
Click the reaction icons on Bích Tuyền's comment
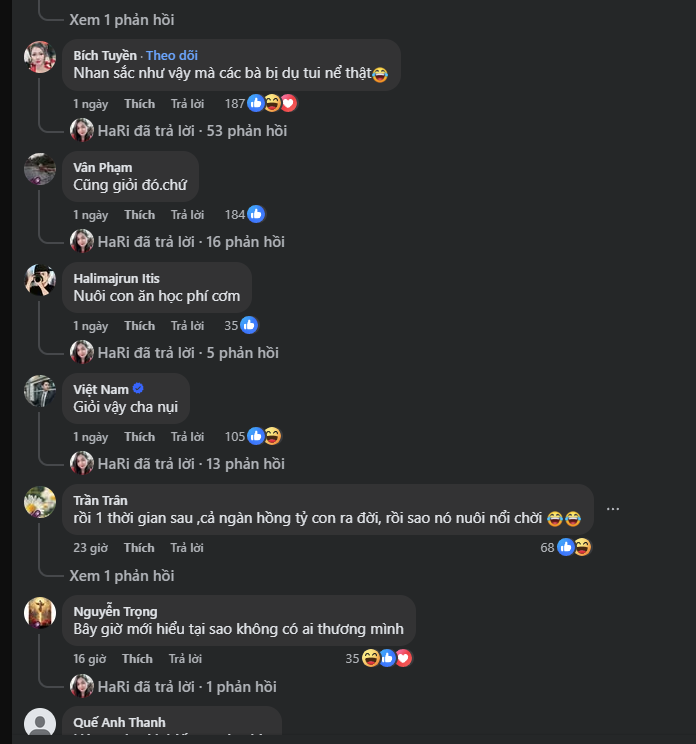[272, 103]
